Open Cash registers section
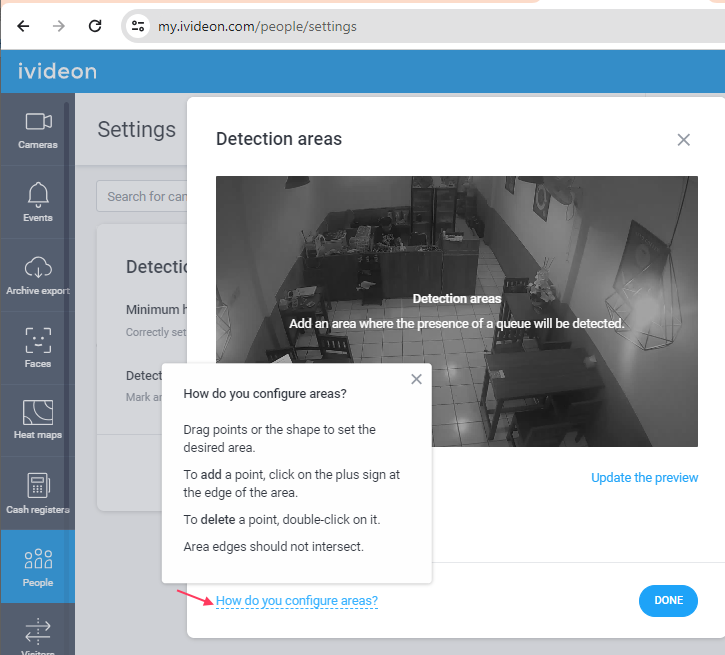The image size is (725, 655). click(38, 493)
